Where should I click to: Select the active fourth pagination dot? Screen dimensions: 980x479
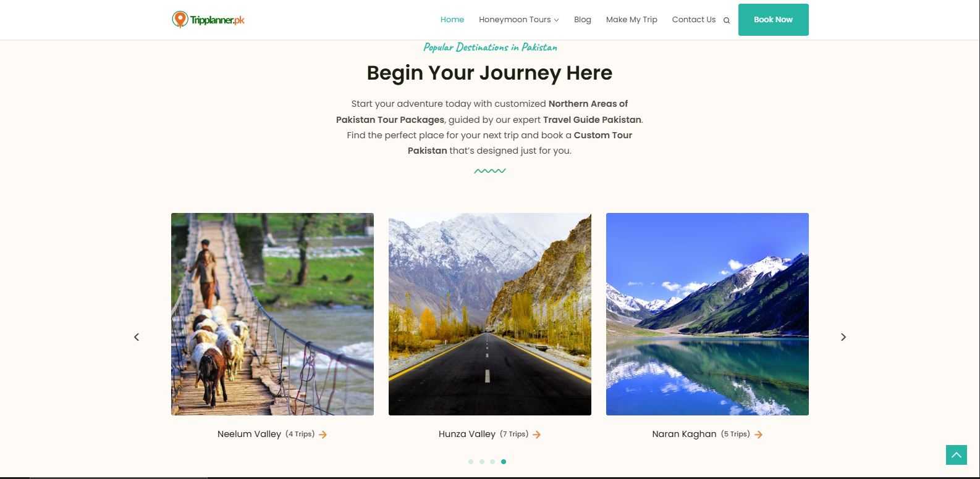coord(504,462)
